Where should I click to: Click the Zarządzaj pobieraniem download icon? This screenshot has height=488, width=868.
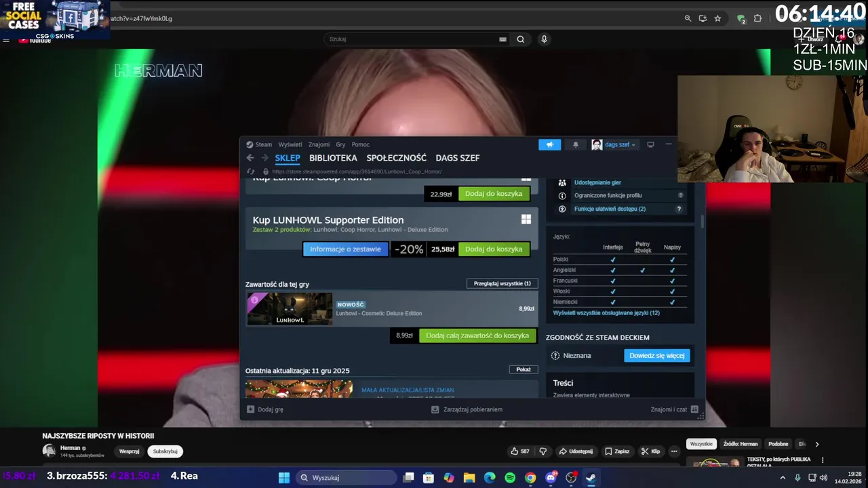[435, 409]
